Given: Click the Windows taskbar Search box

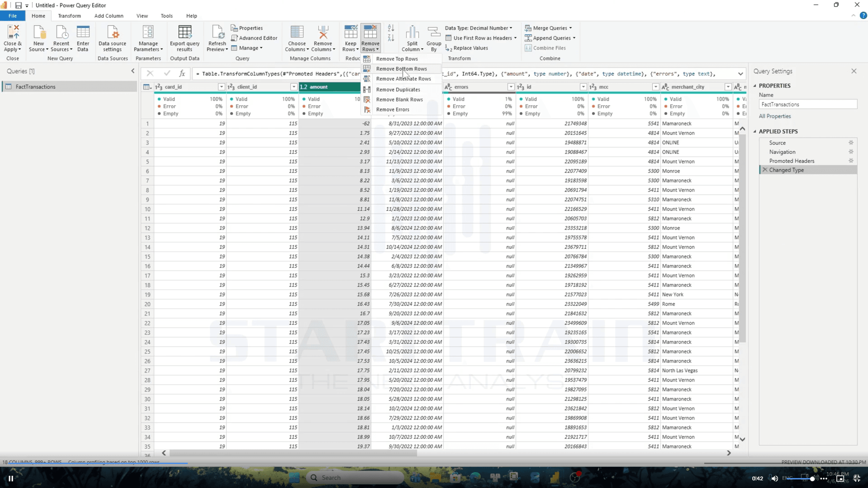Looking at the screenshot, I should click(355, 478).
